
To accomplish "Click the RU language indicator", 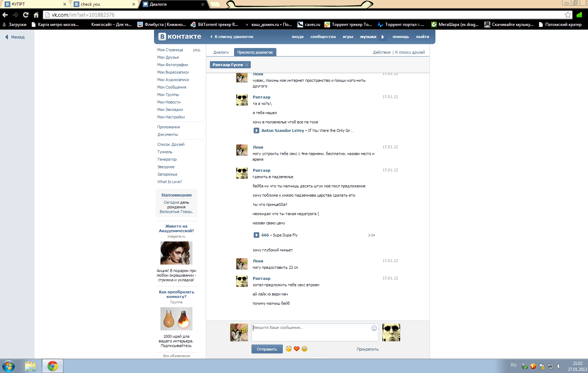I will 514,365.
